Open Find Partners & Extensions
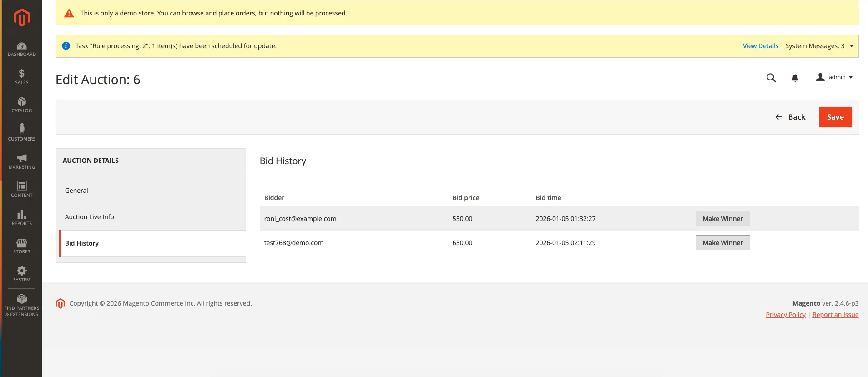 22,305
